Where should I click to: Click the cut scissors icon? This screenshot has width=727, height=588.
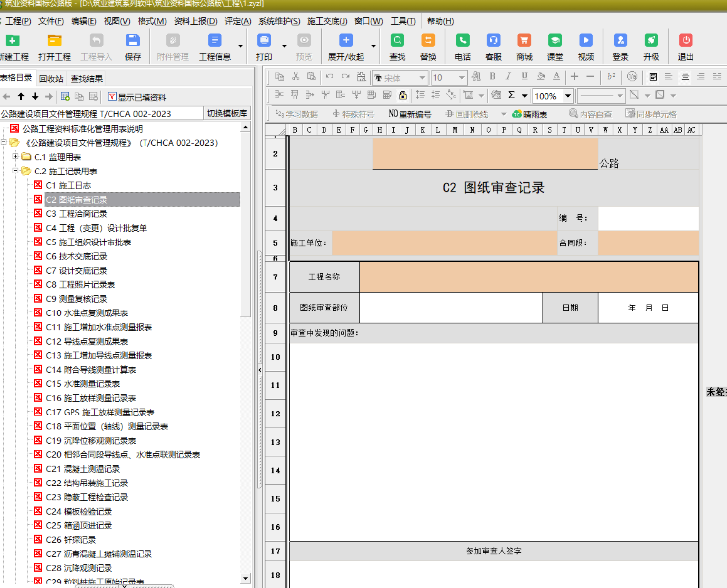point(296,77)
